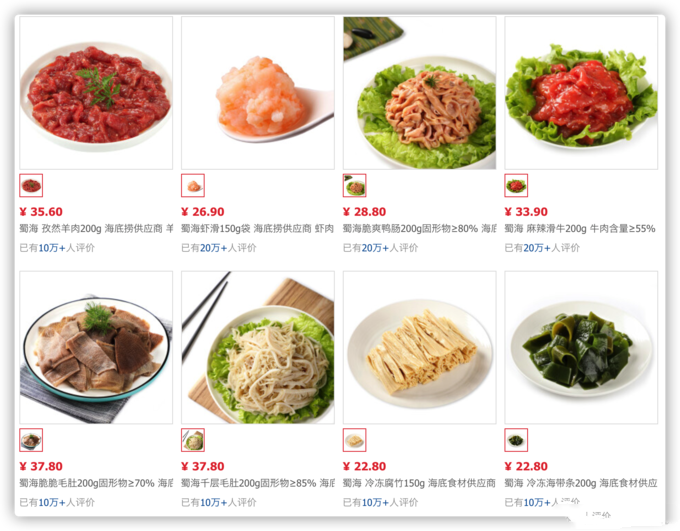Select the cumin lamb small thumbnail
The width and height of the screenshot is (680, 531).
point(31,186)
